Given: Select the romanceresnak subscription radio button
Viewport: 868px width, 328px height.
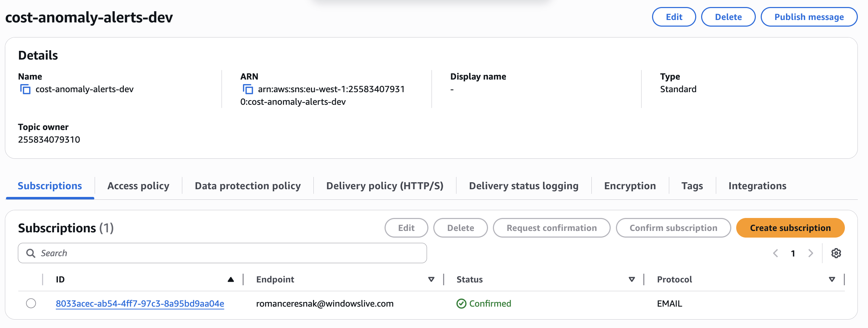Looking at the screenshot, I should pyautogui.click(x=31, y=303).
